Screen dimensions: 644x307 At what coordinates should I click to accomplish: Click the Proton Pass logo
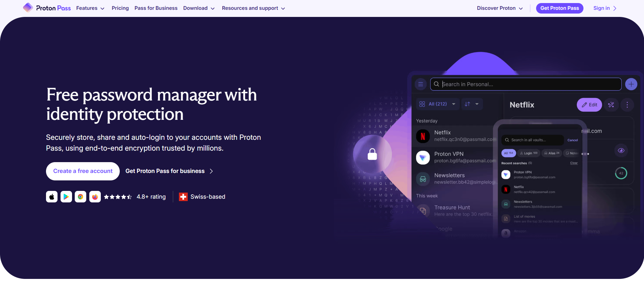pyautogui.click(x=47, y=8)
